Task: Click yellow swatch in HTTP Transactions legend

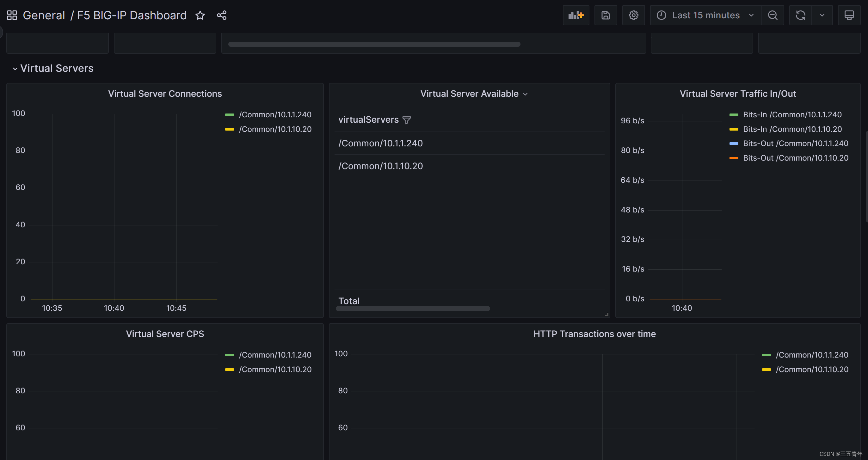Action: (x=766, y=370)
